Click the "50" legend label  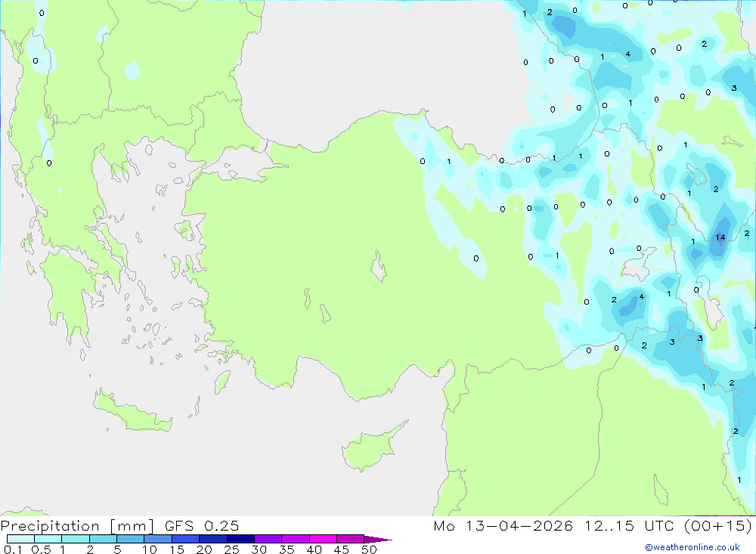point(369,549)
